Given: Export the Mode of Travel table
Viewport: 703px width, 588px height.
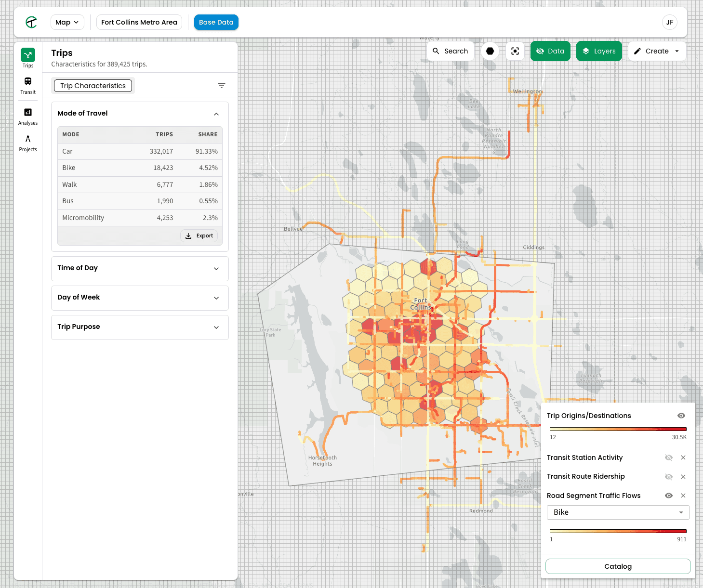Looking at the screenshot, I should (x=199, y=235).
